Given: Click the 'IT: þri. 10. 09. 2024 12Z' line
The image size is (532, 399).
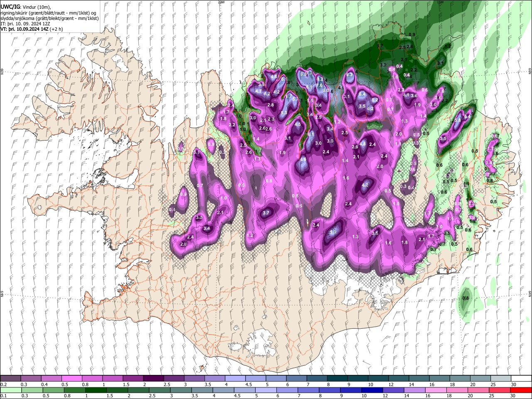Looking at the screenshot, I should tap(26, 24).
